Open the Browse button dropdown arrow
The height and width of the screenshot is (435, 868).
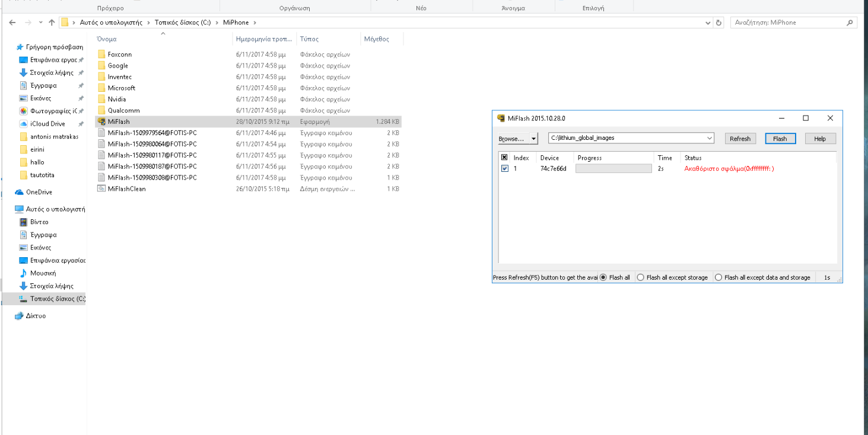(x=533, y=139)
